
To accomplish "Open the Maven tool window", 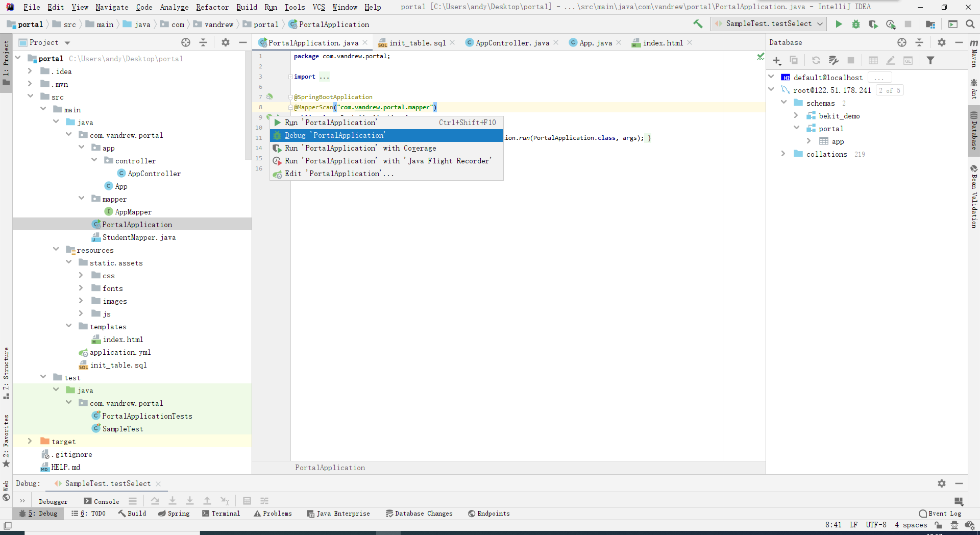I will pyautogui.click(x=974, y=53).
